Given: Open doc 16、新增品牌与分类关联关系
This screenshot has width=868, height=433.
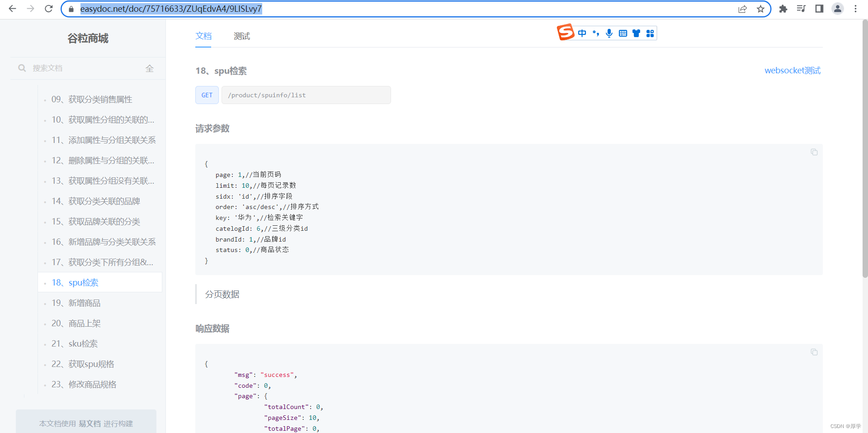Looking at the screenshot, I should pos(104,242).
